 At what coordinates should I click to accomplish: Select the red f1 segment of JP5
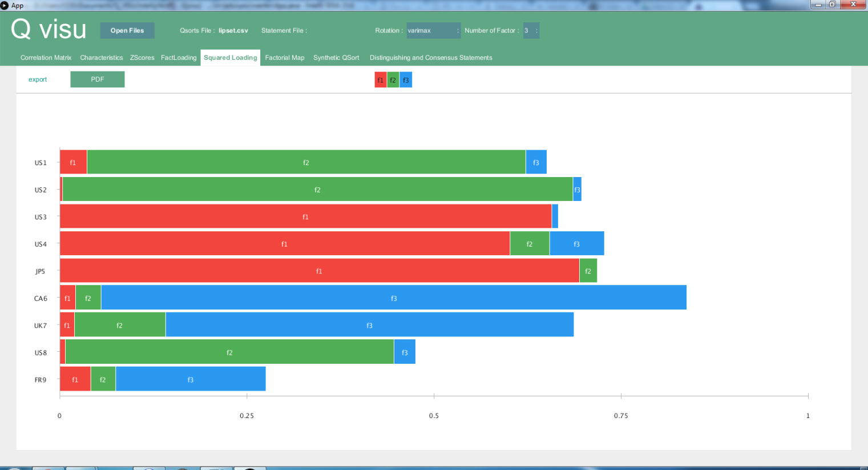pos(320,271)
